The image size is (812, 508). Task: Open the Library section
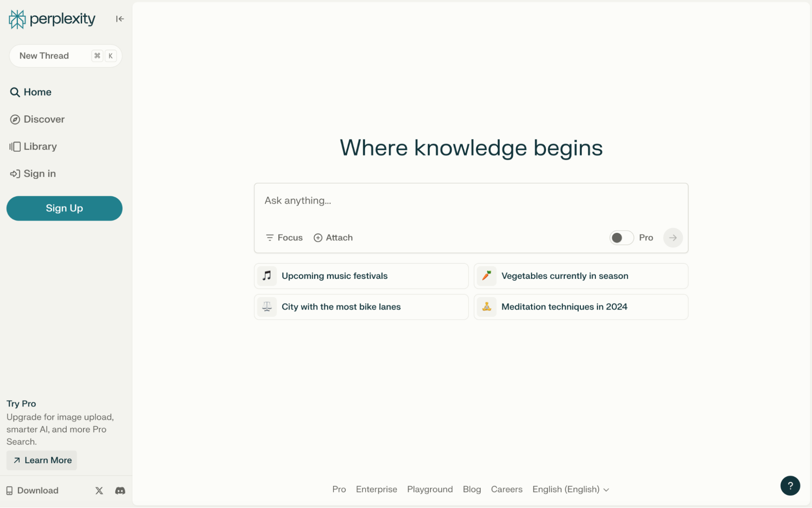[x=33, y=146]
